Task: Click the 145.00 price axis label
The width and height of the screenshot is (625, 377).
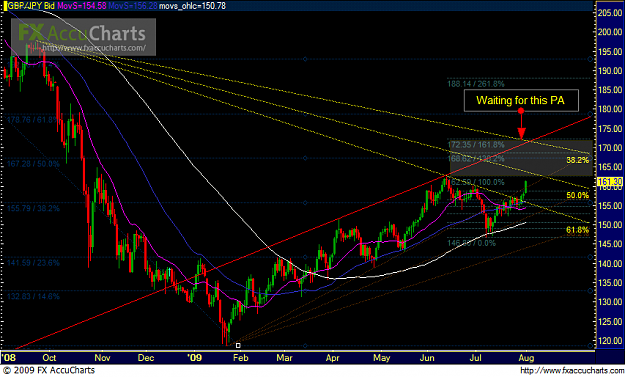Action: tap(610, 244)
